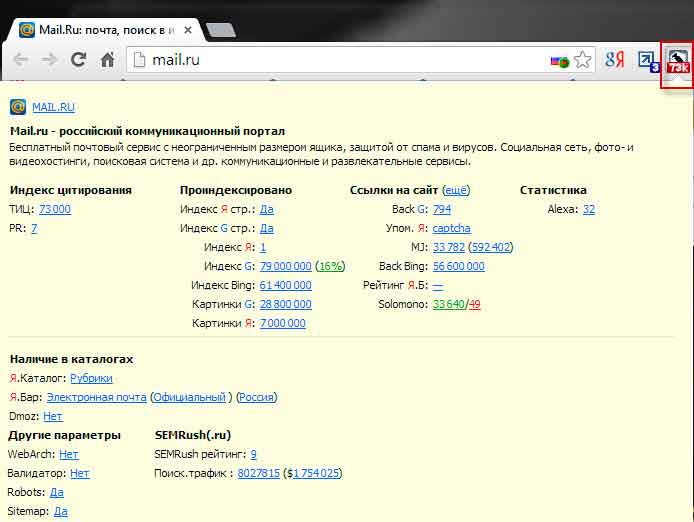Open the Рубрики catalog link

[x=91, y=378]
